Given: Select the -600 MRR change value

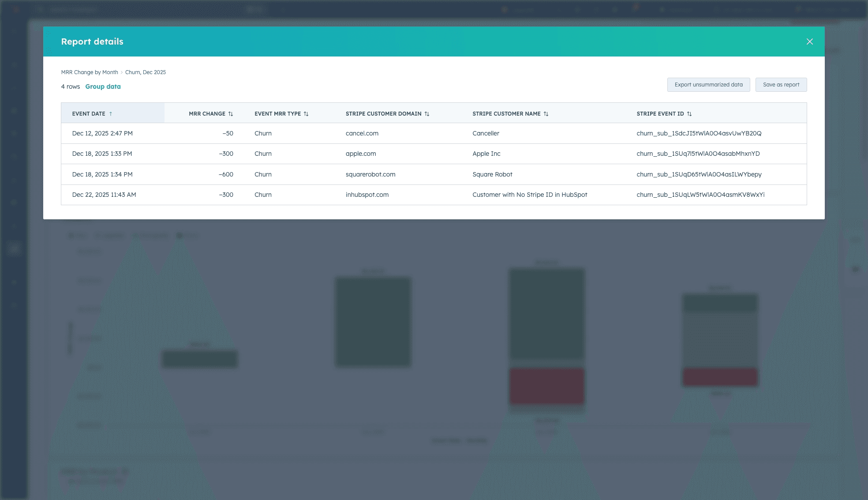Looking at the screenshot, I should tap(226, 174).
